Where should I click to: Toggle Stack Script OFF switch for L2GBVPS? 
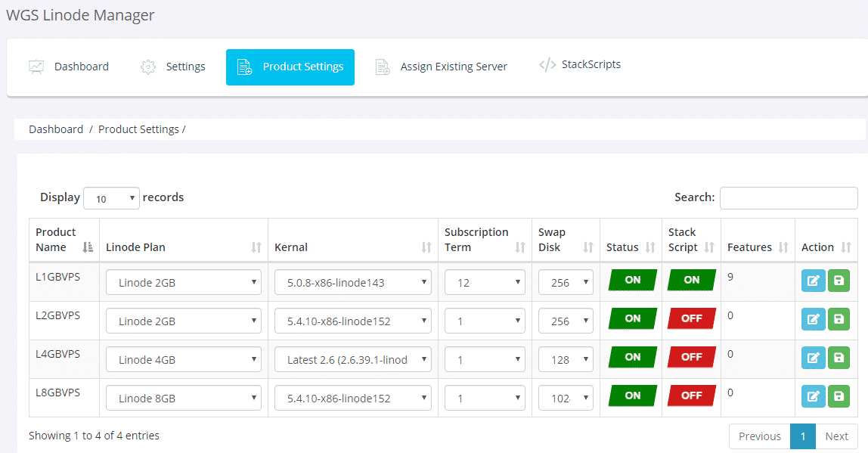pos(691,318)
